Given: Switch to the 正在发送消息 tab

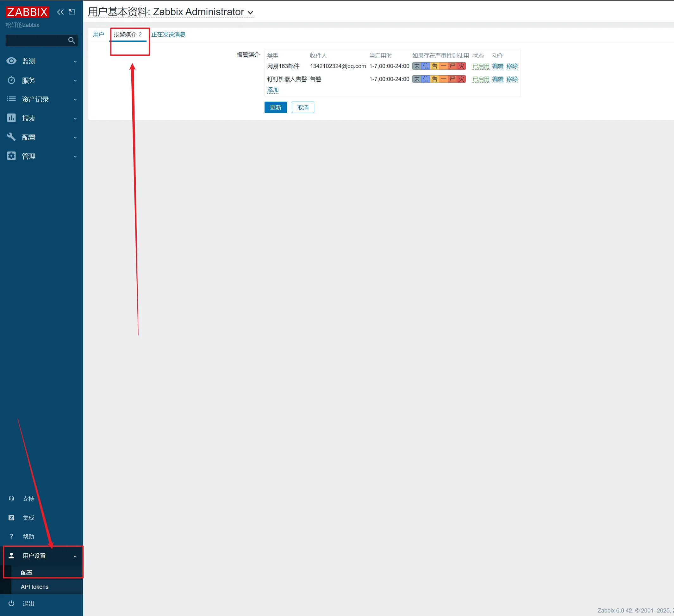Looking at the screenshot, I should [x=168, y=35].
